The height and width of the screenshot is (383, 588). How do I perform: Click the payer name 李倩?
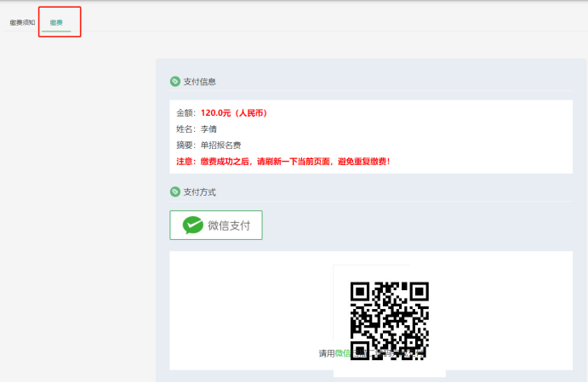click(208, 129)
